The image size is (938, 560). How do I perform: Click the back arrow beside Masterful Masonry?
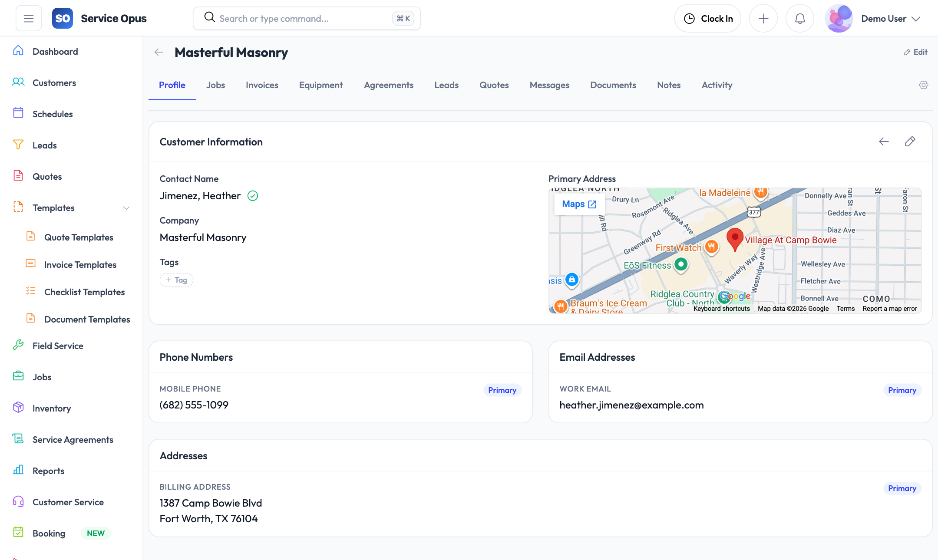(159, 52)
